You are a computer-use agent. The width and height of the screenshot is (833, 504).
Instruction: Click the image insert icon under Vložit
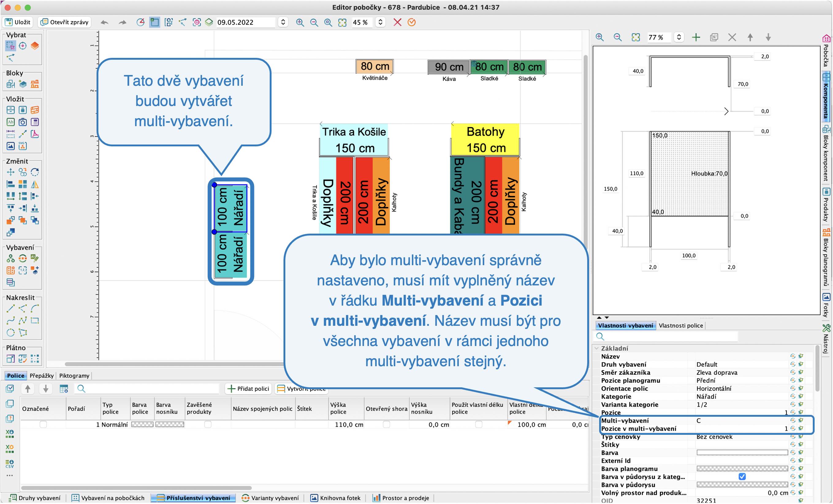(x=10, y=146)
